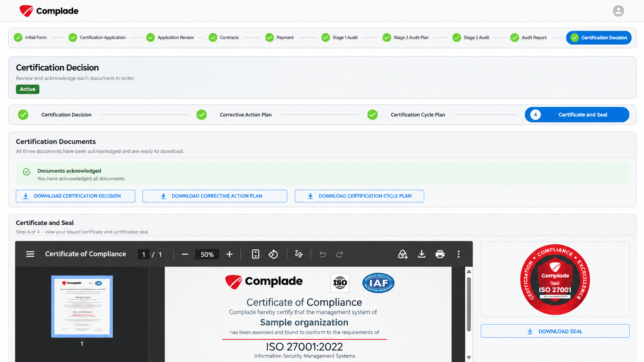Click the undo arrow in PDF toolbar
This screenshot has height=362, width=644.
pyautogui.click(x=323, y=254)
